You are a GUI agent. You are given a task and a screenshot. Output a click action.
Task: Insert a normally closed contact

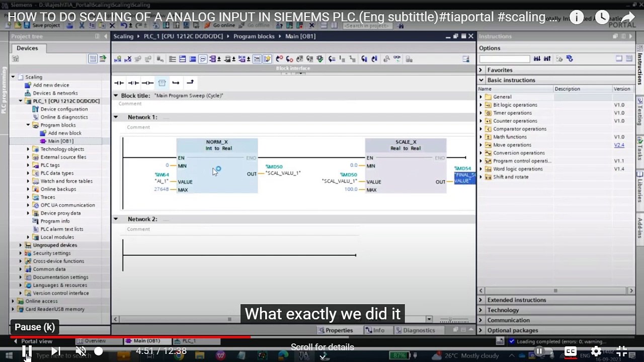tap(133, 83)
